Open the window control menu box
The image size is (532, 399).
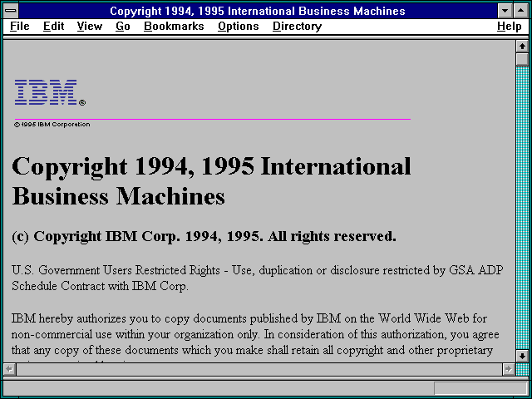click(11, 11)
